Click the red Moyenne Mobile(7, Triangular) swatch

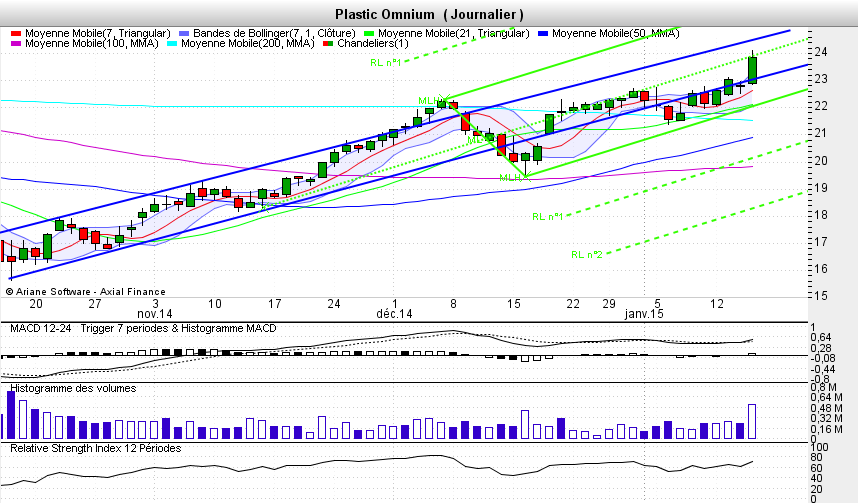16,34
